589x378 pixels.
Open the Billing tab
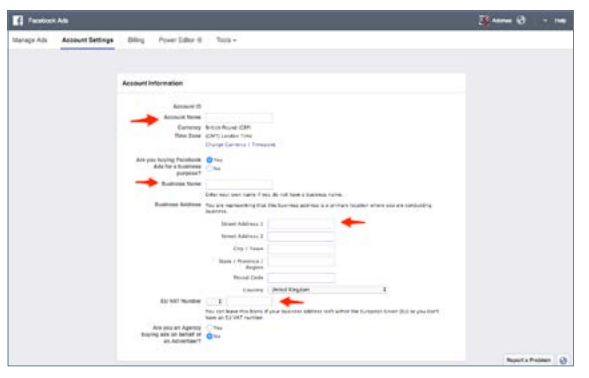136,40
